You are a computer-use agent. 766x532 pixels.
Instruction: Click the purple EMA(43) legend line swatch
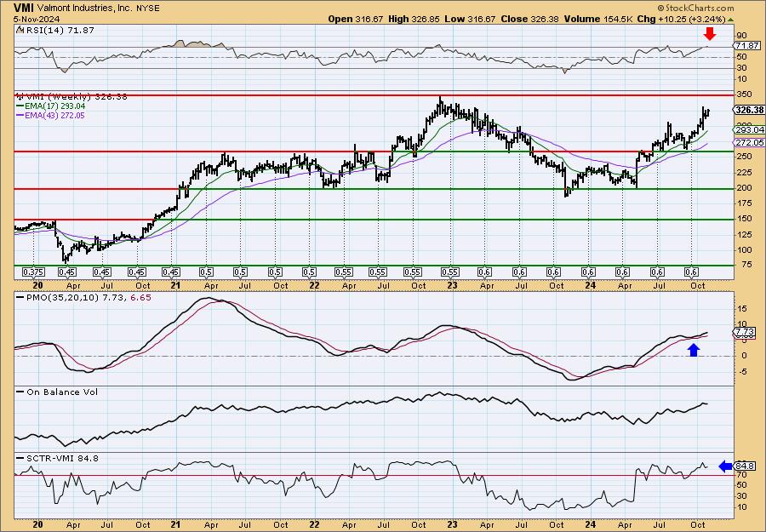[20, 116]
